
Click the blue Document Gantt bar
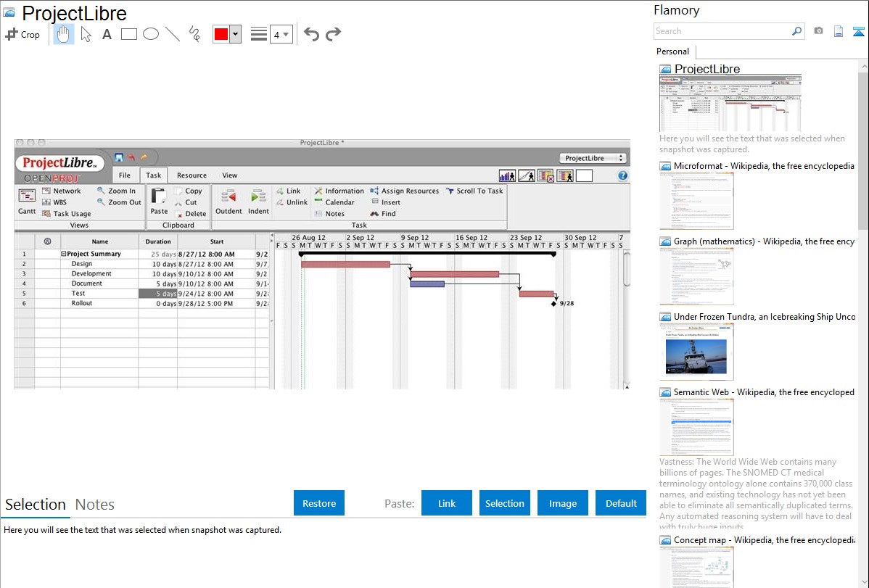click(x=427, y=283)
